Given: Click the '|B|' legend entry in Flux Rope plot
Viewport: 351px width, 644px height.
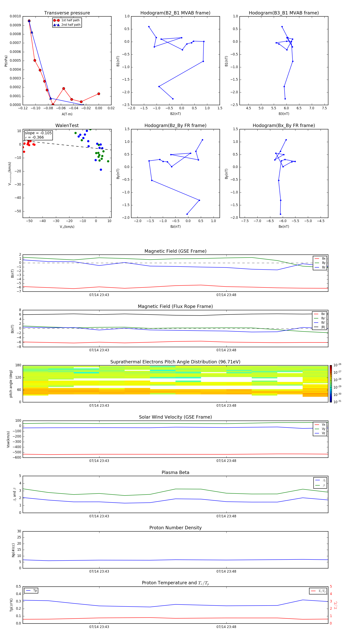Looking at the screenshot, I should (x=320, y=327).
